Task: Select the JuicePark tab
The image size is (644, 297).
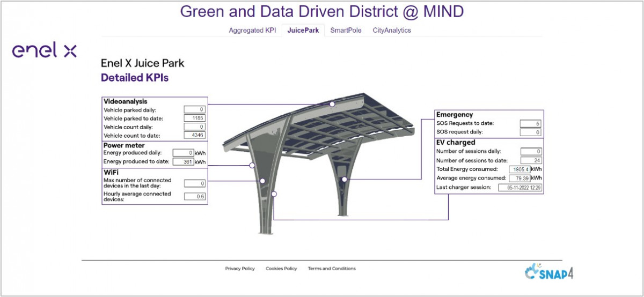Action: tap(303, 31)
